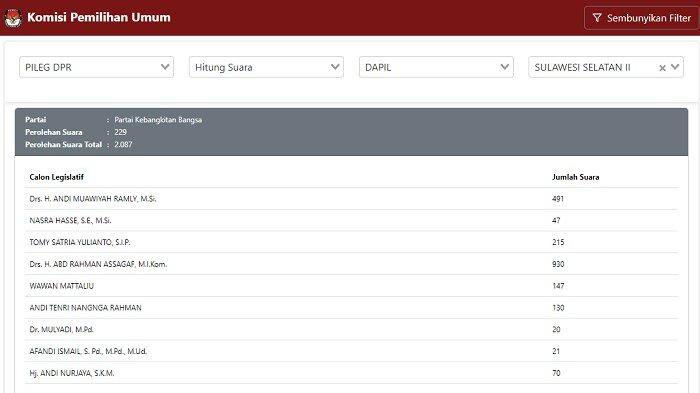The width and height of the screenshot is (700, 393).
Task: Click vote count 130
Action: 558,308
